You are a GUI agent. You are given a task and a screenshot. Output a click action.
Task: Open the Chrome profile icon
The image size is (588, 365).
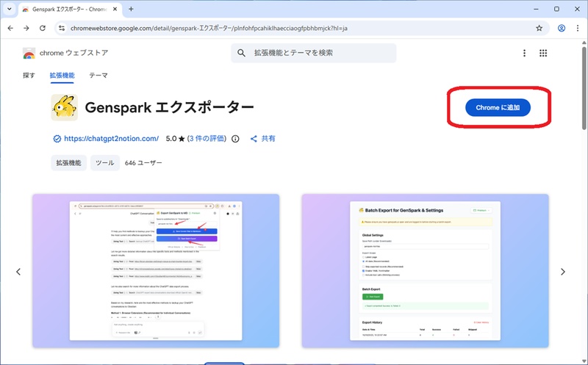pyautogui.click(x=562, y=28)
